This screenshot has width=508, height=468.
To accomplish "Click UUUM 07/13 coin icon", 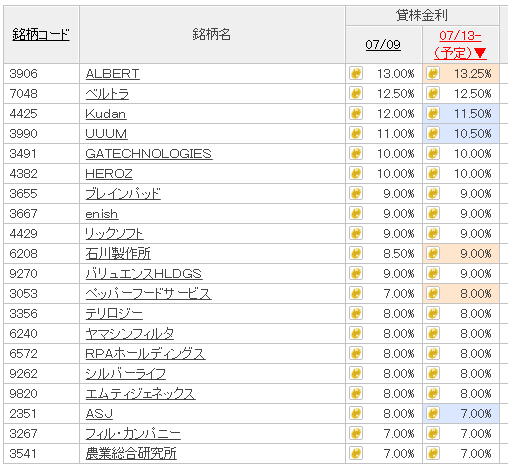I will click(433, 133).
